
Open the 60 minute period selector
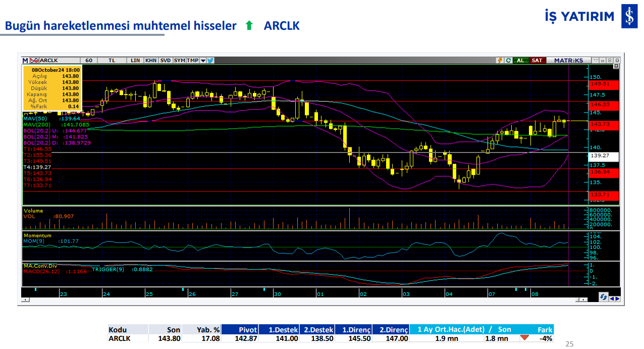[88, 60]
